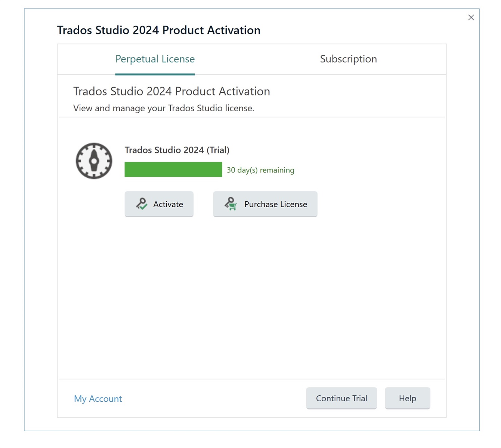This screenshot has width=501, height=448.
Task: Click the Trados Studio 2024 (Trial) label
Action: pyautogui.click(x=177, y=150)
